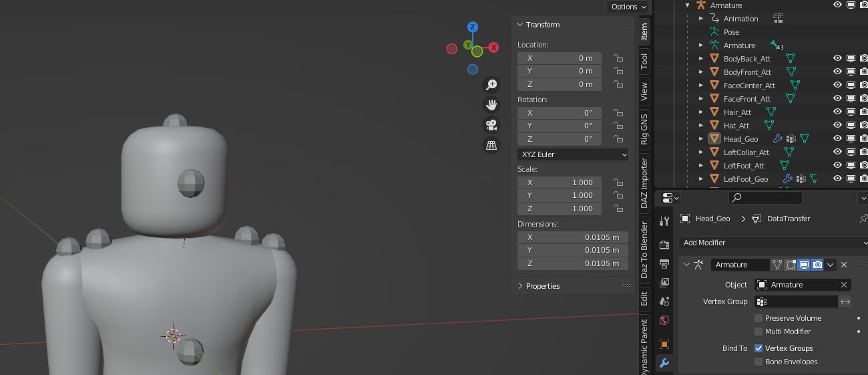Toggle Armature modifier render camera icon

click(x=817, y=265)
